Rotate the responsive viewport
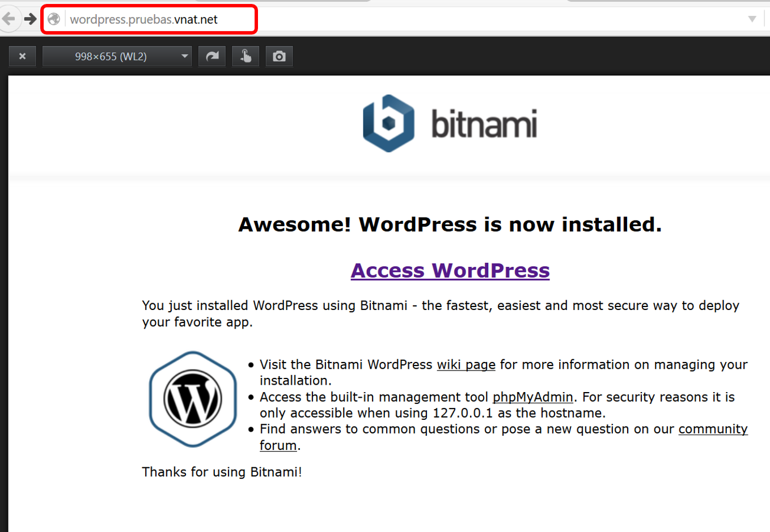770x532 pixels. click(212, 56)
